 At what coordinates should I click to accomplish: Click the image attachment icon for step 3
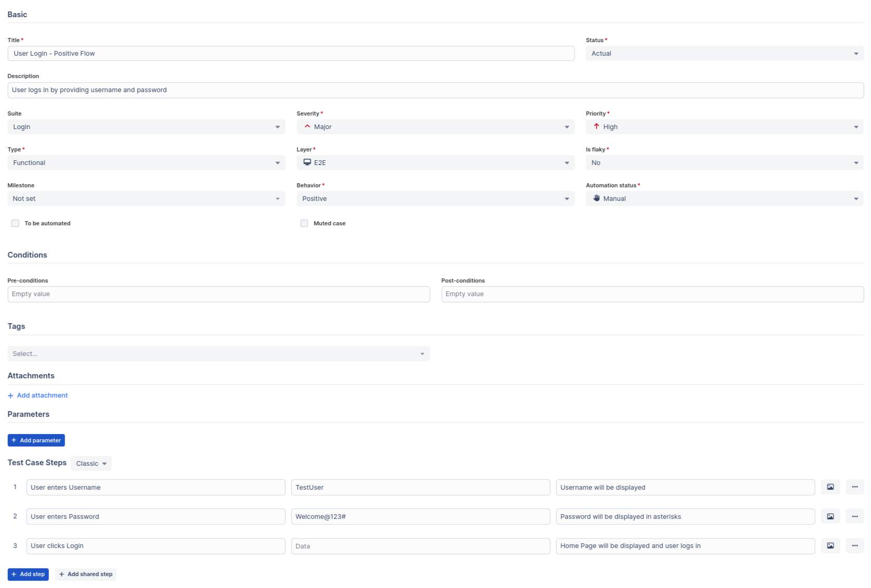coord(830,545)
